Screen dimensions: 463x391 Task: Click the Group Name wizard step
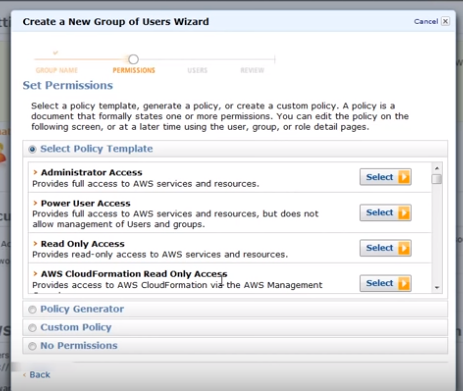tap(57, 70)
